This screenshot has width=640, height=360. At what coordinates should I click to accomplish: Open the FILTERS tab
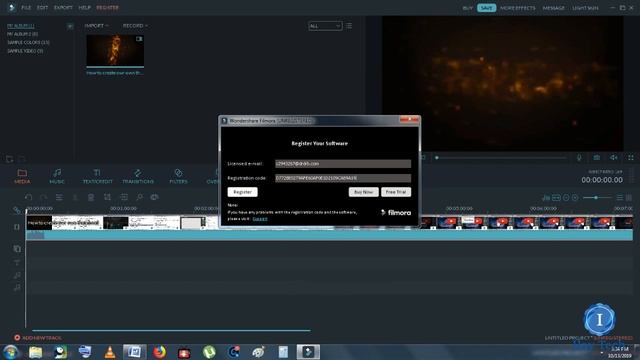pyautogui.click(x=178, y=176)
